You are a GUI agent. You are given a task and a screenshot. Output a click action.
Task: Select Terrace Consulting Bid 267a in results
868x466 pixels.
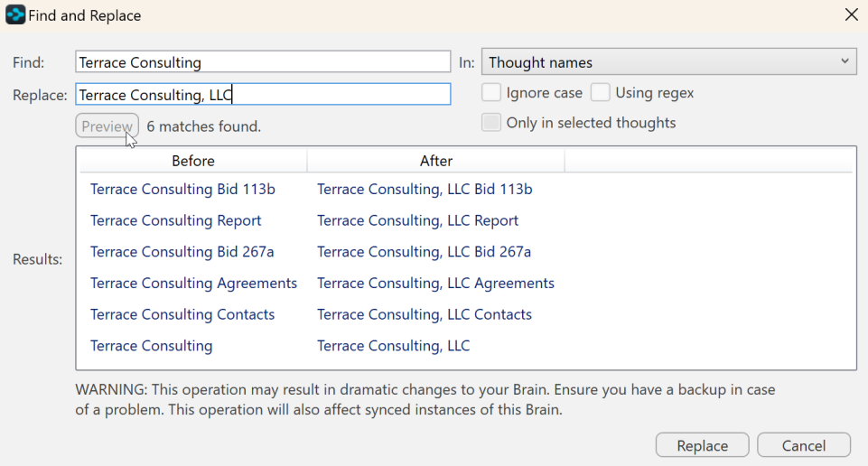[x=182, y=252]
